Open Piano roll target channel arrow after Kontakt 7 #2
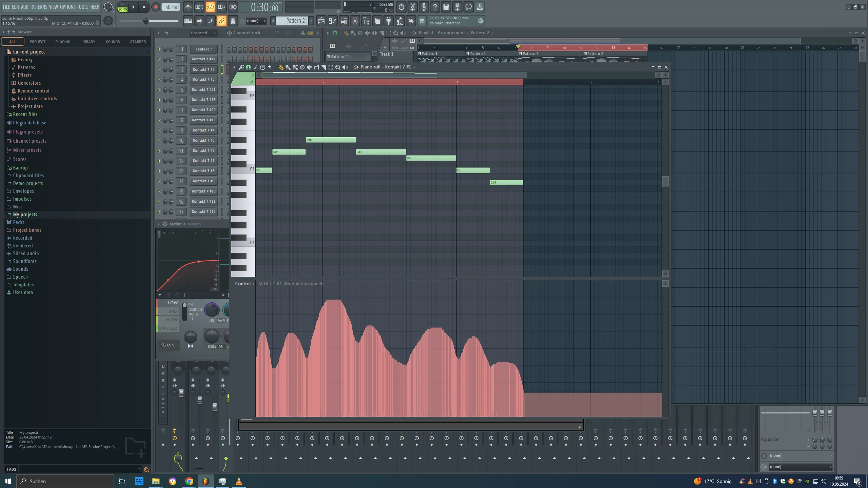This screenshot has height=488, width=868. [414, 67]
